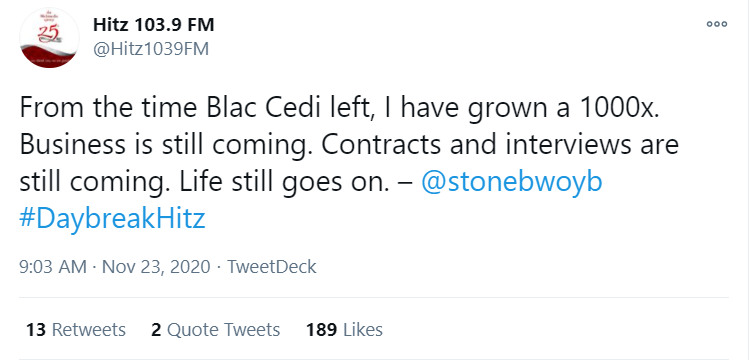
Task: Click the Hitz 103.9 FM display name
Action: click(x=154, y=24)
